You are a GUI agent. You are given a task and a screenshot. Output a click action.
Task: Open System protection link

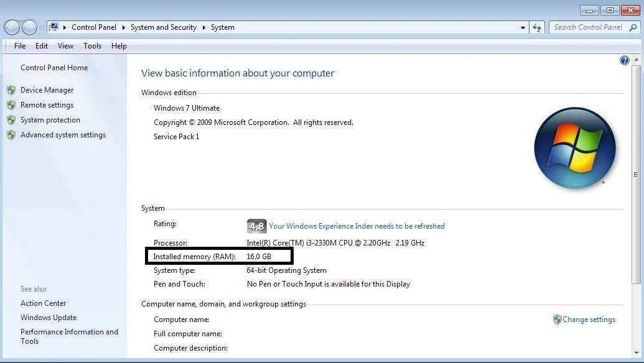click(x=50, y=120)
